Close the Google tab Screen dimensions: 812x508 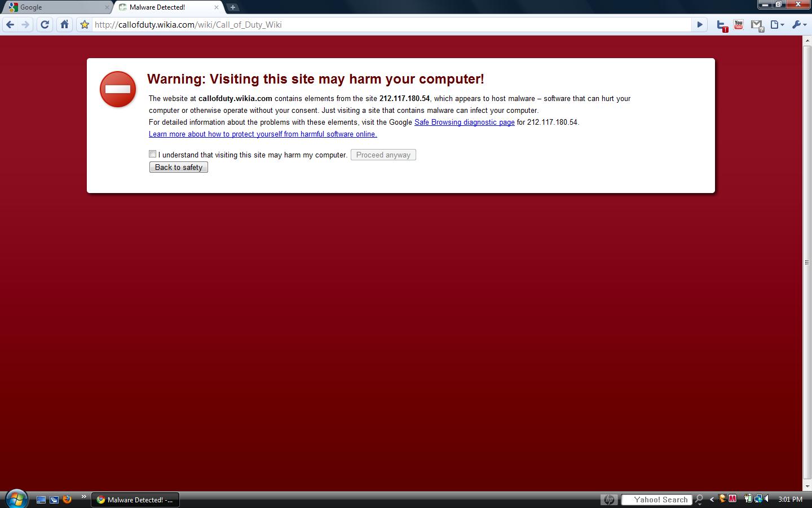107,7
